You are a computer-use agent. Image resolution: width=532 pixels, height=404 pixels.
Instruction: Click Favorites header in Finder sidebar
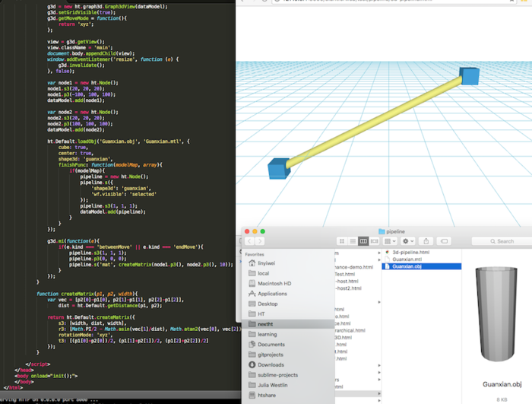click(255, 254)
